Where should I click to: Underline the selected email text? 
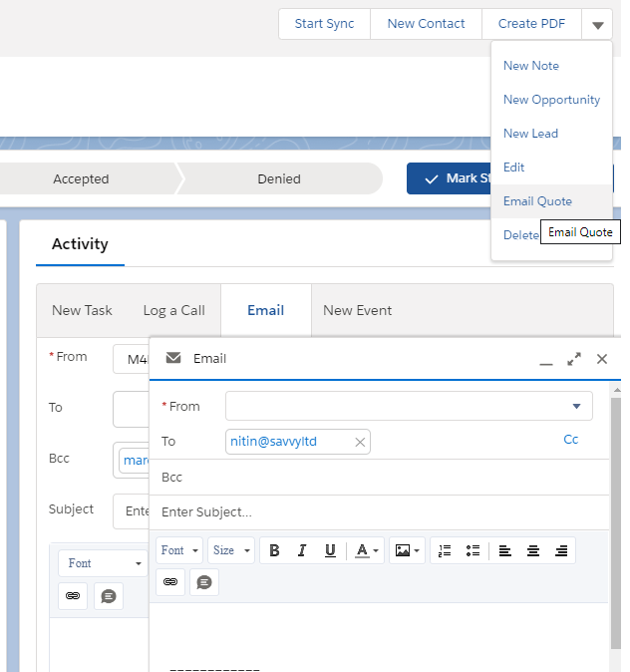[x=330, y=550]
